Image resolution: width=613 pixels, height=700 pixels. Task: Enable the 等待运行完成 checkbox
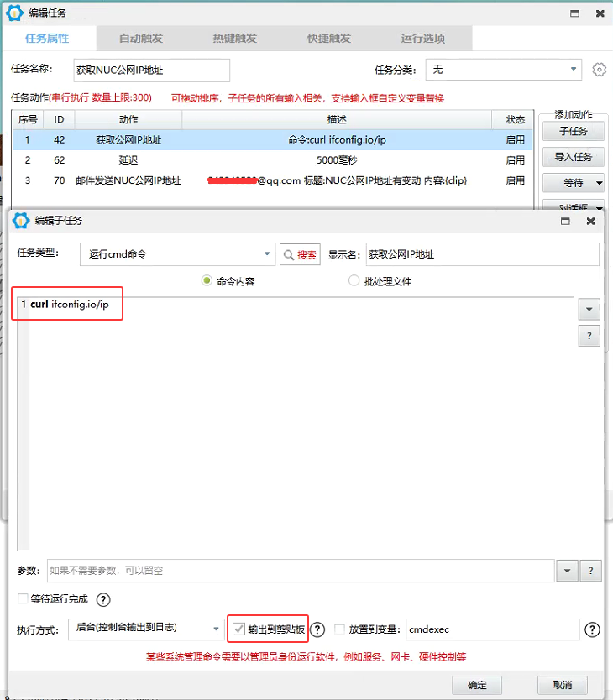pyautogui.click(x=23, y=599)
